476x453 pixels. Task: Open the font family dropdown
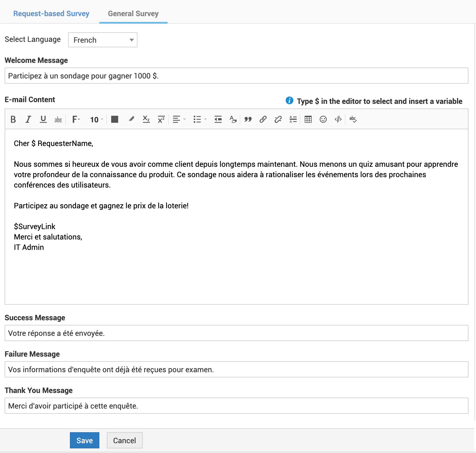coord(76,119)
